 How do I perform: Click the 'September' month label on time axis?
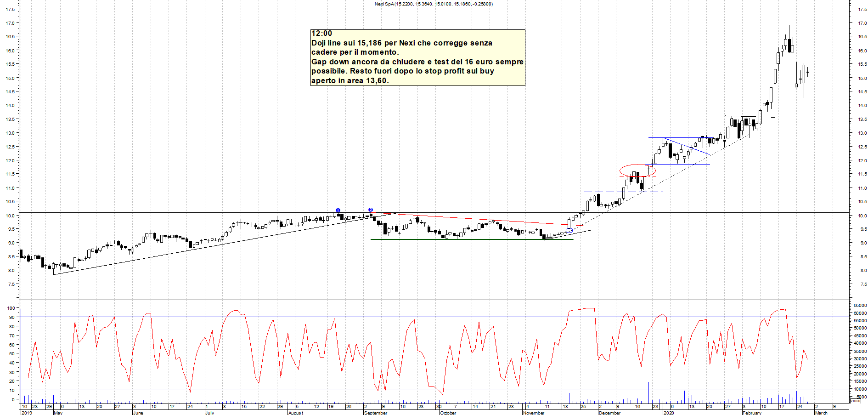coord(376,413)
